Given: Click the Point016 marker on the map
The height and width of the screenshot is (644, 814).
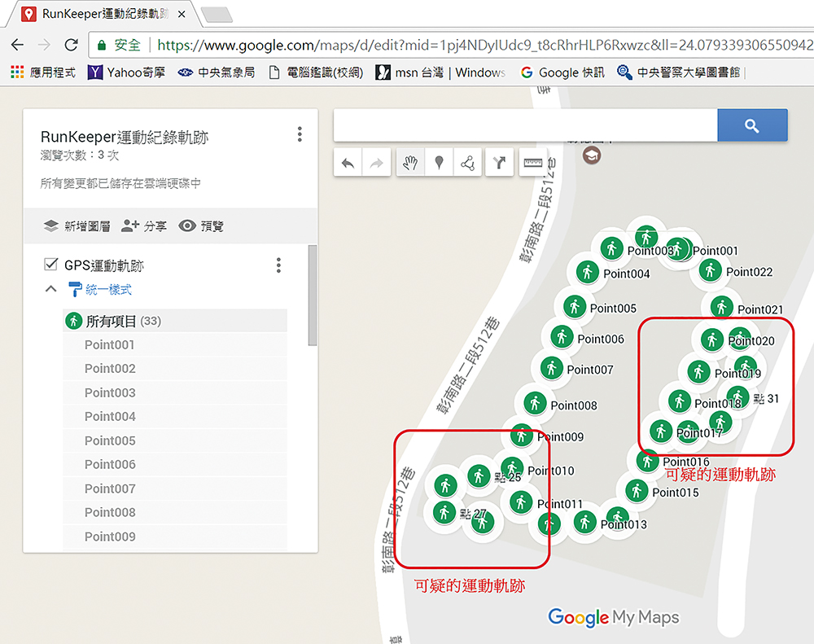Looking at the screenshot, I should (647, 460).
